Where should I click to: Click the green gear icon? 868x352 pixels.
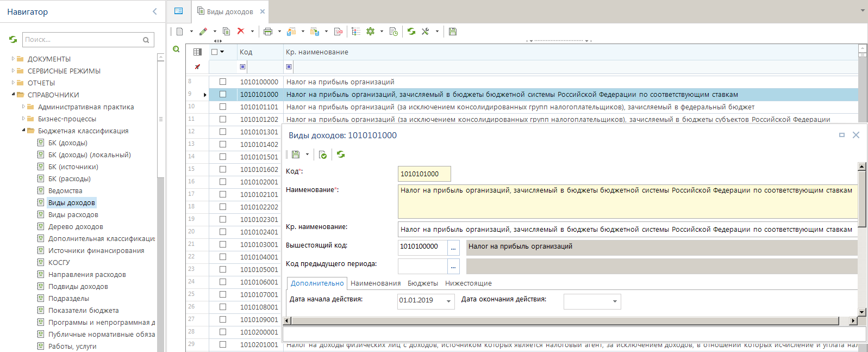[371, 32]
